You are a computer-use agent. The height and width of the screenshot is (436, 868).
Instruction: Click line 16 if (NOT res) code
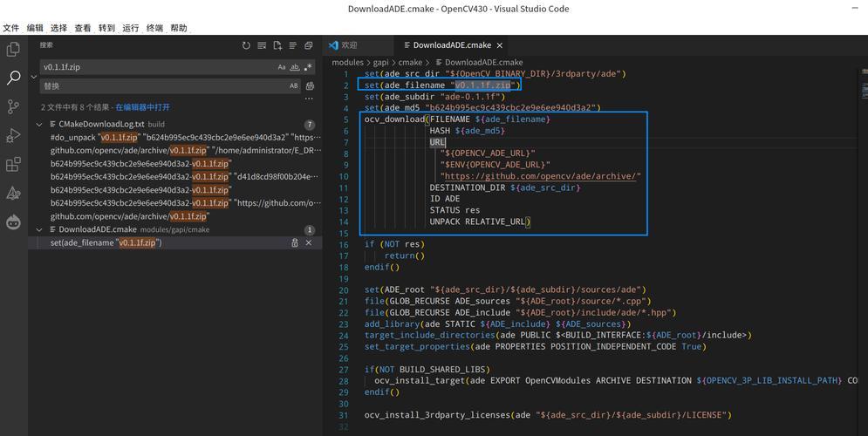click(394, 244)
